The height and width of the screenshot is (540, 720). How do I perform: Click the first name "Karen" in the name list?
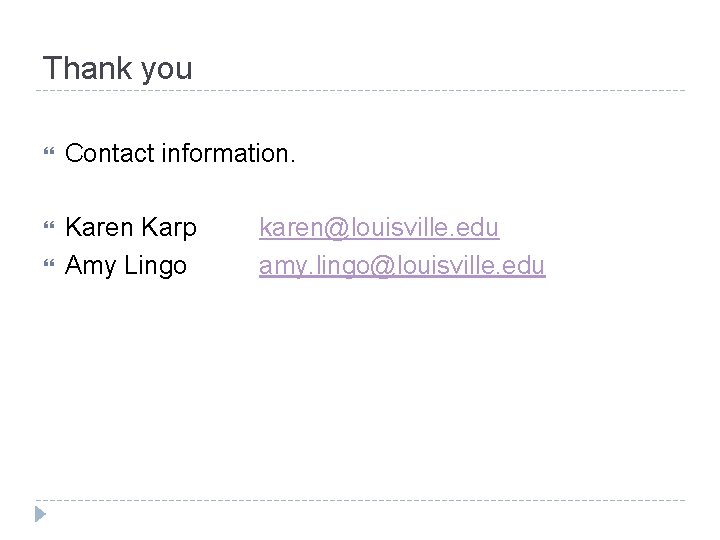point(95,228)
